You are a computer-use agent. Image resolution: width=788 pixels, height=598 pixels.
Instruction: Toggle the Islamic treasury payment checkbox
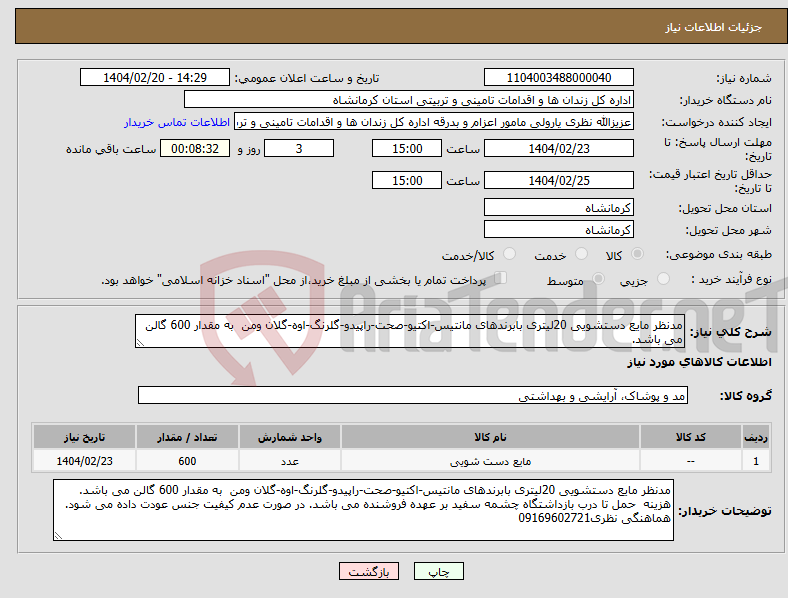coord(500,278)
